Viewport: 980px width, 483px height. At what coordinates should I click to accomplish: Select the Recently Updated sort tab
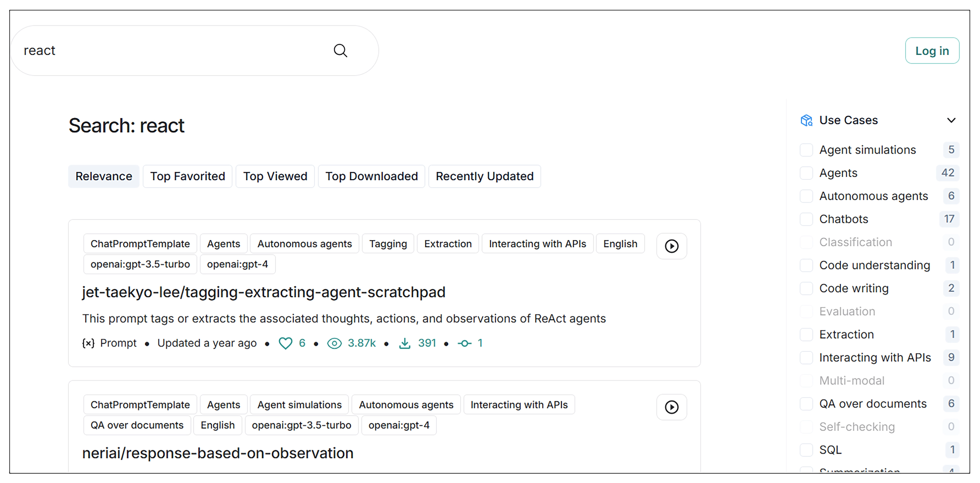(484, 176)
